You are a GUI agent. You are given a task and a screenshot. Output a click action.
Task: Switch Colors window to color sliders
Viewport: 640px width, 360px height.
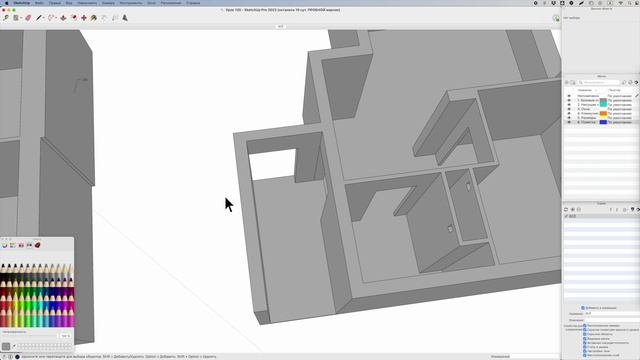(13, 245)
